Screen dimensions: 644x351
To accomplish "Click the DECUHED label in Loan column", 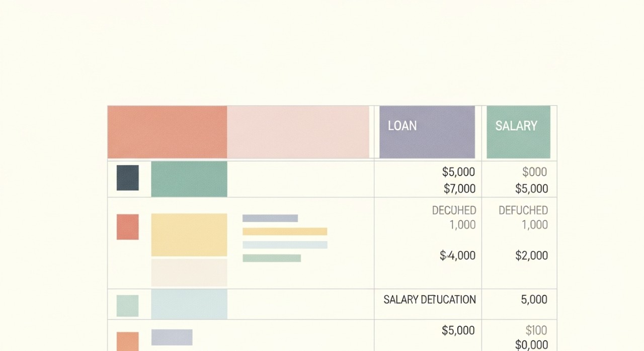I will click(x=454, y=210).
